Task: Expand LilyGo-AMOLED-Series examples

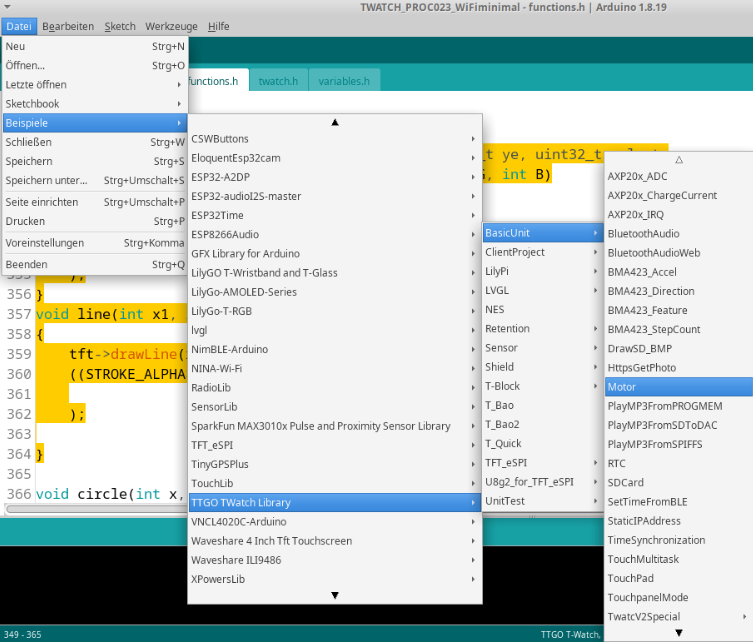Action: click(335, 292)
